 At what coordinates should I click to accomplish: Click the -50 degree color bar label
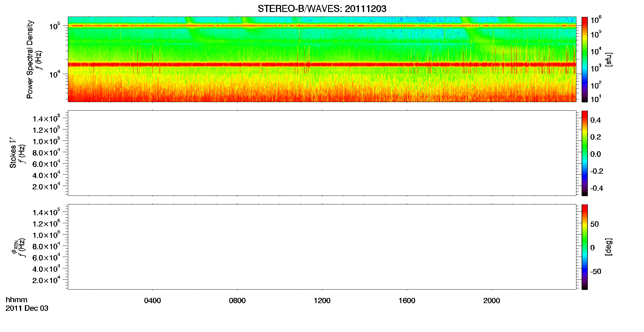pyautogui.click(x=596, y=272)
